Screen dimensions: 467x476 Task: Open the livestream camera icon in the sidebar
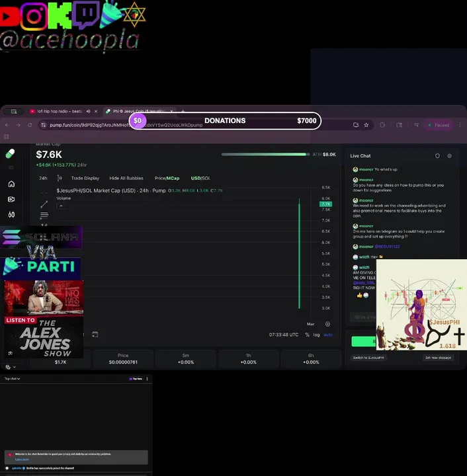click(x=11, y=199)
